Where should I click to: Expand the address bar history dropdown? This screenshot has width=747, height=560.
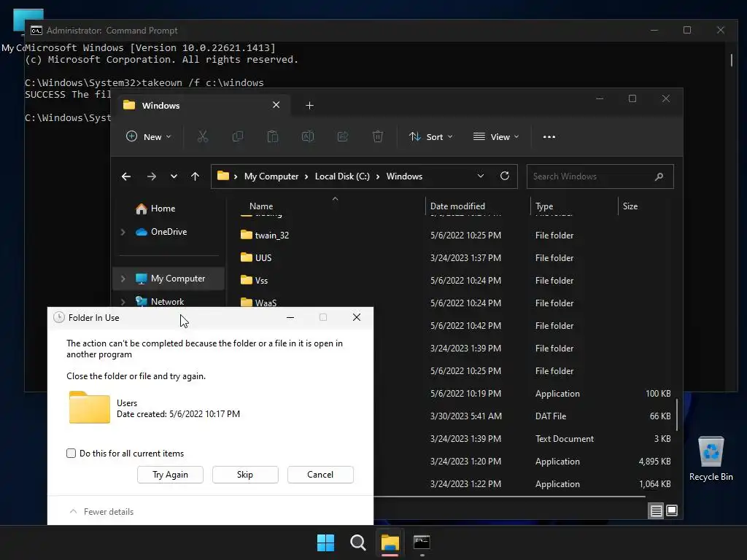coord(481,176)
